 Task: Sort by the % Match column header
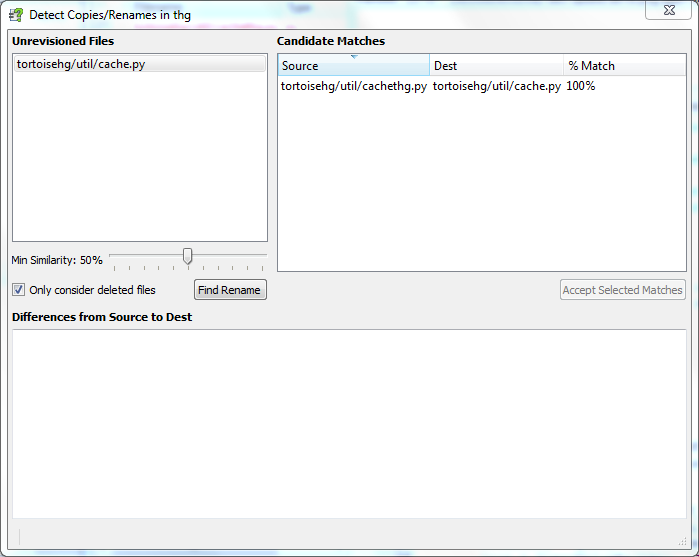click(624, 66)
